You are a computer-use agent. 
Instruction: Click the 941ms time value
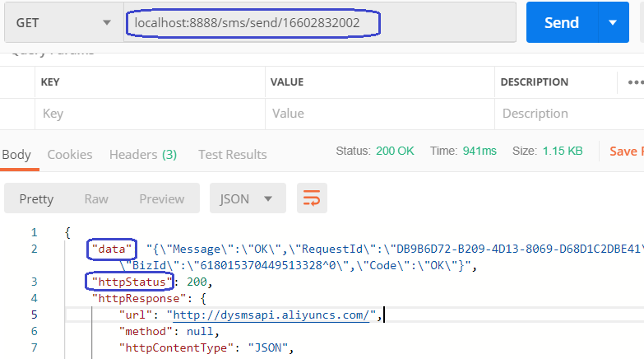tap(480, 151)
